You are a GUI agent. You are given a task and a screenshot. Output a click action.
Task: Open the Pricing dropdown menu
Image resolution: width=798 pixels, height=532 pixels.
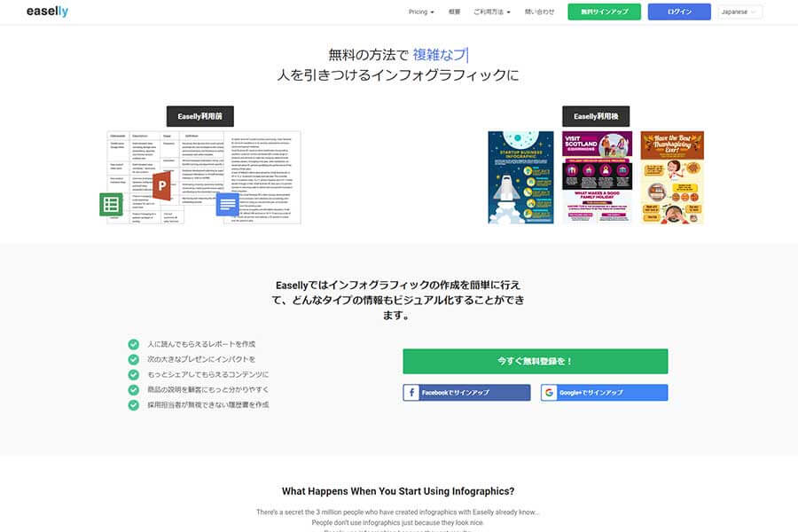421,12
